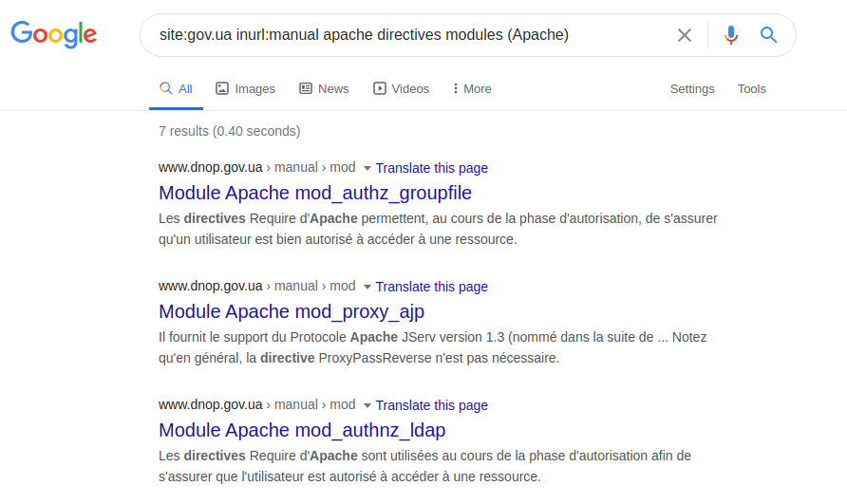Translate this page for mod_proxy_ajp result

point(432,287)
